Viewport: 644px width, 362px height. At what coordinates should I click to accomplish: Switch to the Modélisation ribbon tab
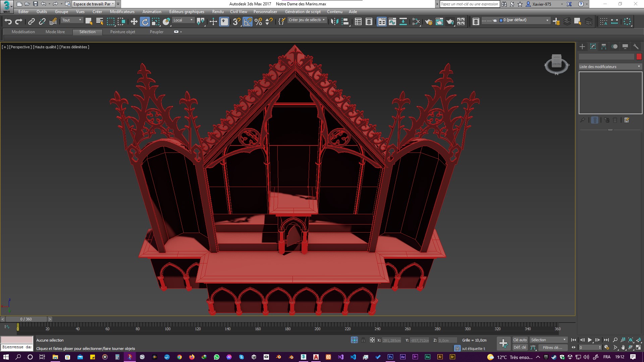23,32
